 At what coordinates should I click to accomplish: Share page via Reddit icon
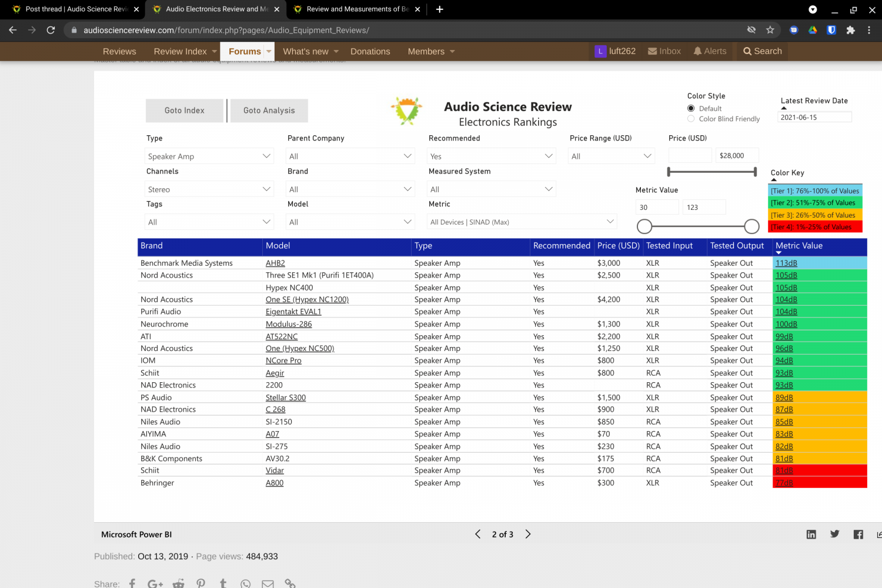coord(178,584)
